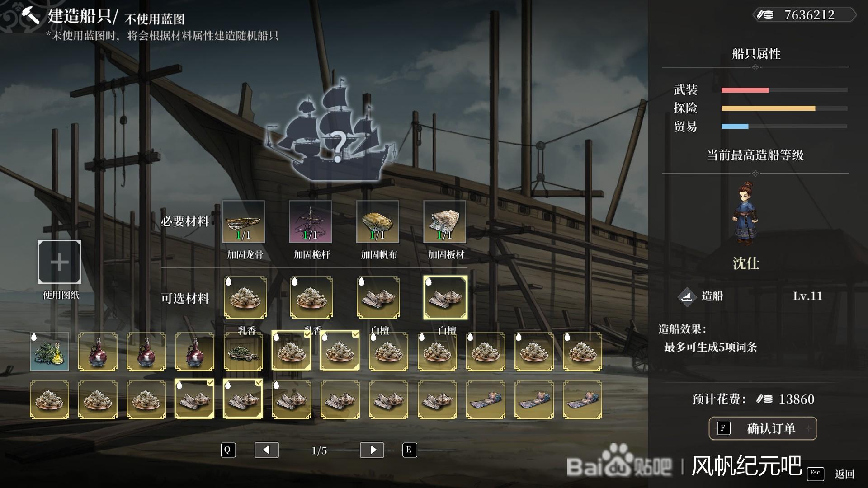This screenshot has height=488, width=868.
Task: Click the E key page shortcut button
Action: pyautogui.click(x=409, y=450)
